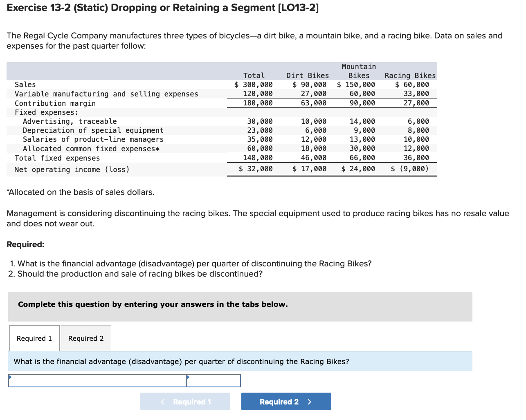The height and width of the screenshot is (420, 526).
Task: Click the Mountain Bikes column header
Action: [358, 71]
